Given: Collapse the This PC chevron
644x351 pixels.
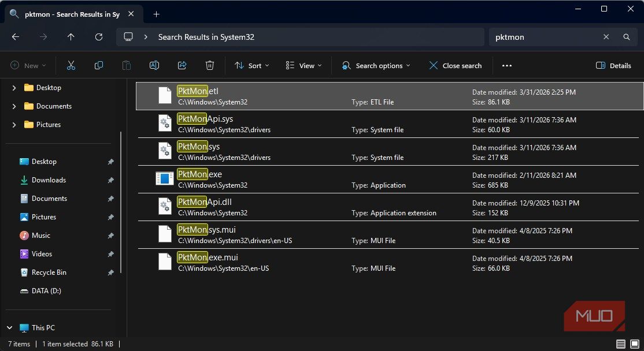Looking at the screenshot, I should pos(10,328).
